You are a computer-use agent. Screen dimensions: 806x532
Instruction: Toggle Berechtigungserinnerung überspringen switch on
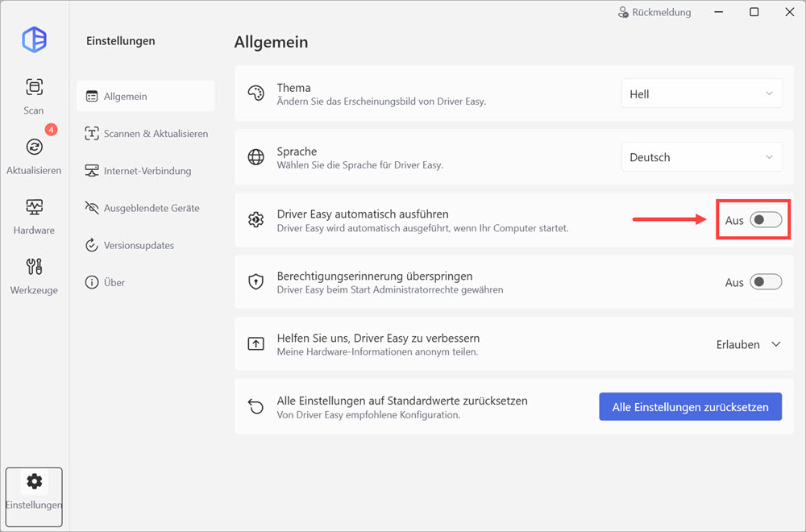(x=766, y=282)
